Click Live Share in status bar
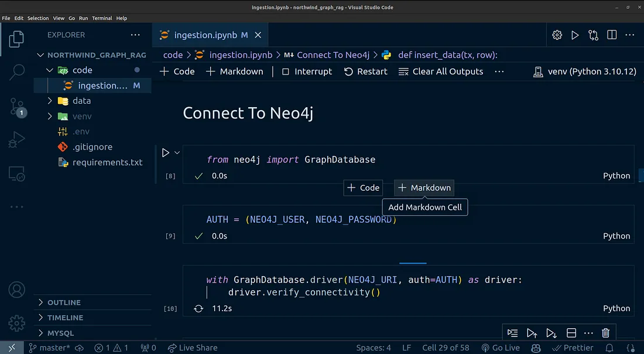The image size is (644, 354). [193, 348]
